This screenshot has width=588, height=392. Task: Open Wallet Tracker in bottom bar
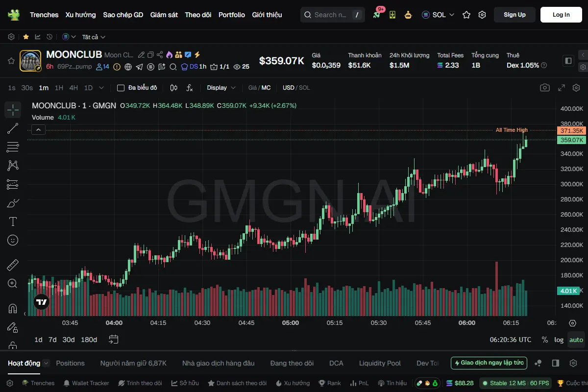(x=86, y=383)
